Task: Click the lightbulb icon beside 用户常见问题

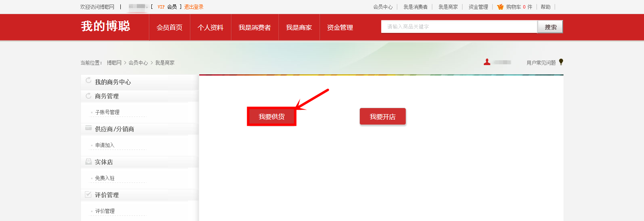Action: [561, 62]
